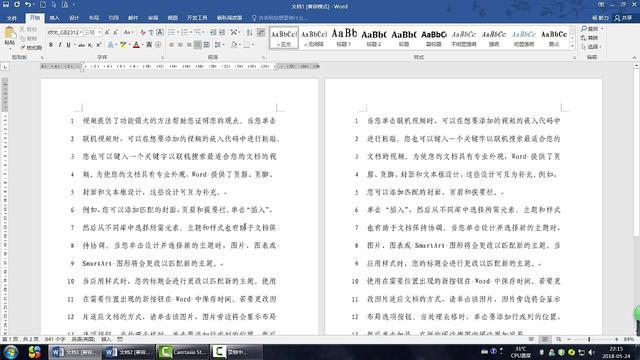This screenshot has height=360, width=640.
Task: Click the Select button in Editing group
Action: tap(592, 47)
